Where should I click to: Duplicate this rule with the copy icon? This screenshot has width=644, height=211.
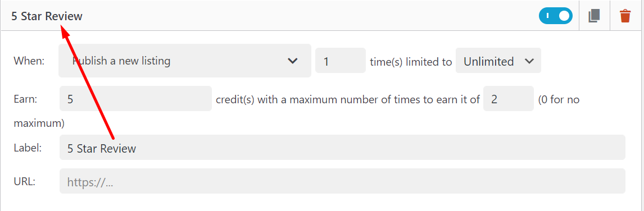[595, 16]
